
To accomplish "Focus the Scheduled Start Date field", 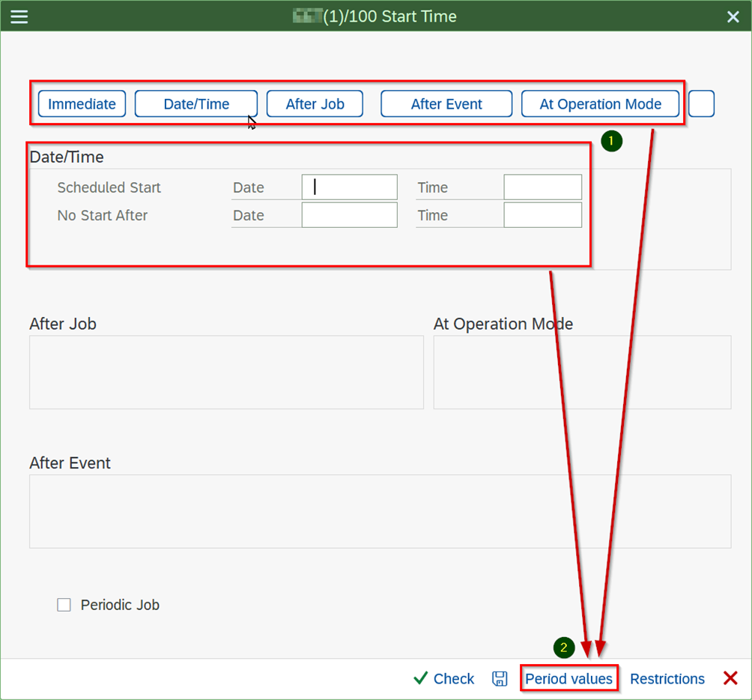I will coord(349,187).
